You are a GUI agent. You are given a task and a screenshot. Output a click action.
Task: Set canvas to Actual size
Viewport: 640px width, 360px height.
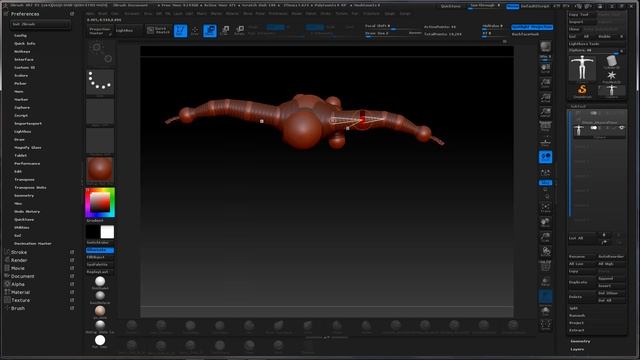pos(545,98)
